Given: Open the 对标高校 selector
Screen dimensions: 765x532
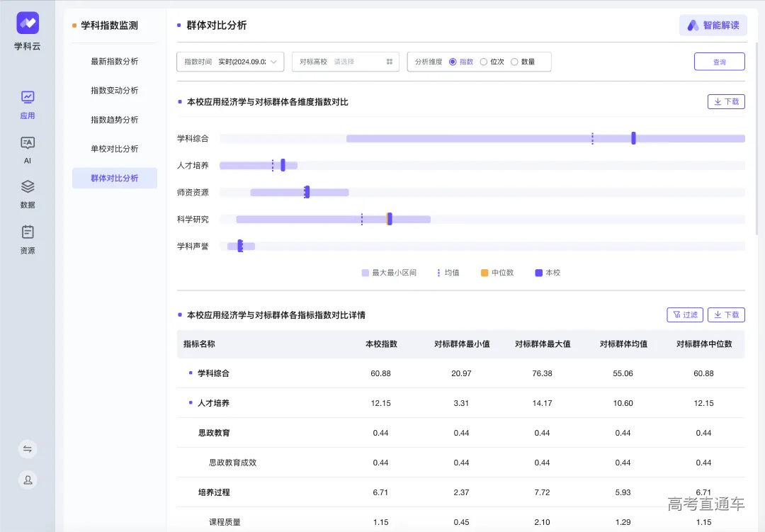Looking at the screenshot, I should pyautogui.click(x=345, y=62).
